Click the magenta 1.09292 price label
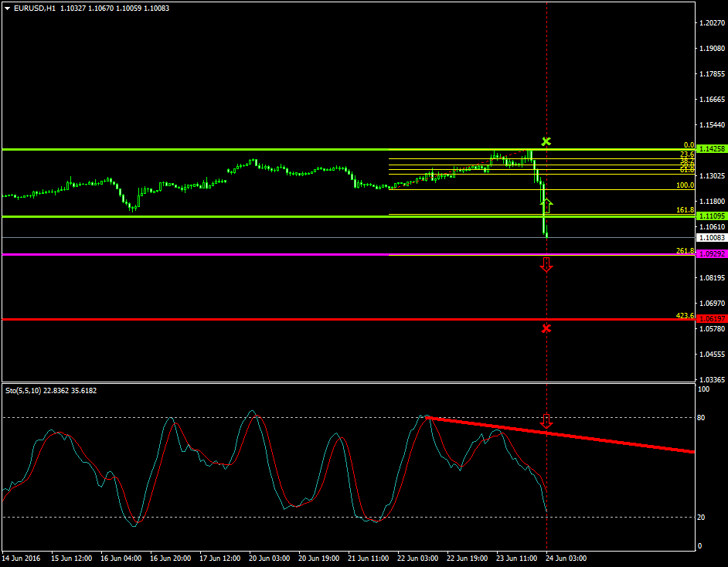 coord(710,253)
